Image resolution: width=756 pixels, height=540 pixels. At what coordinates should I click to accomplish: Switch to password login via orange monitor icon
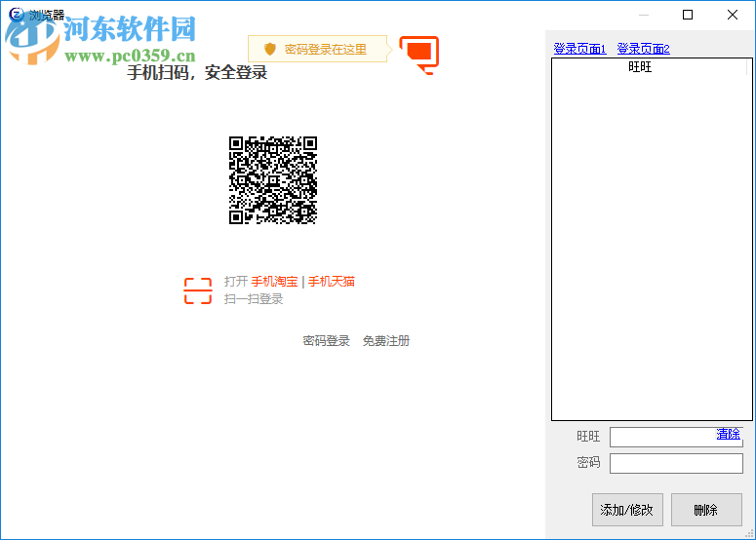click(x=419, y=55)
